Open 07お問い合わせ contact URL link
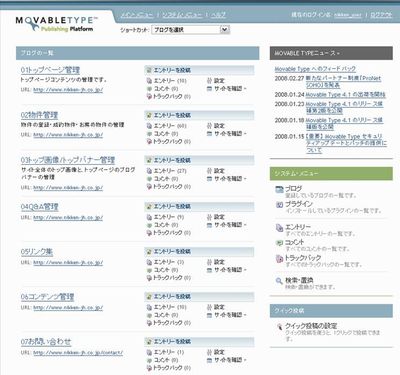 (x=78, y=353)
